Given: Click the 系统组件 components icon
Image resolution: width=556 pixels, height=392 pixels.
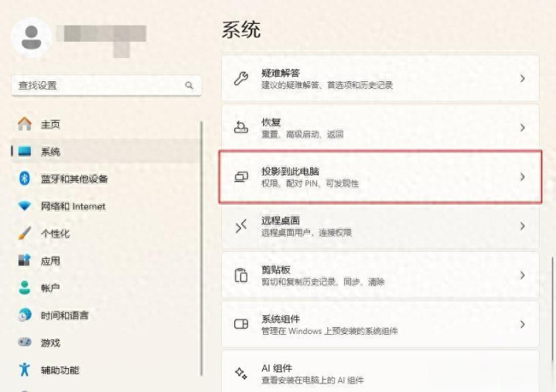Looking at the screenshot, I should click(x=241, y=325).
